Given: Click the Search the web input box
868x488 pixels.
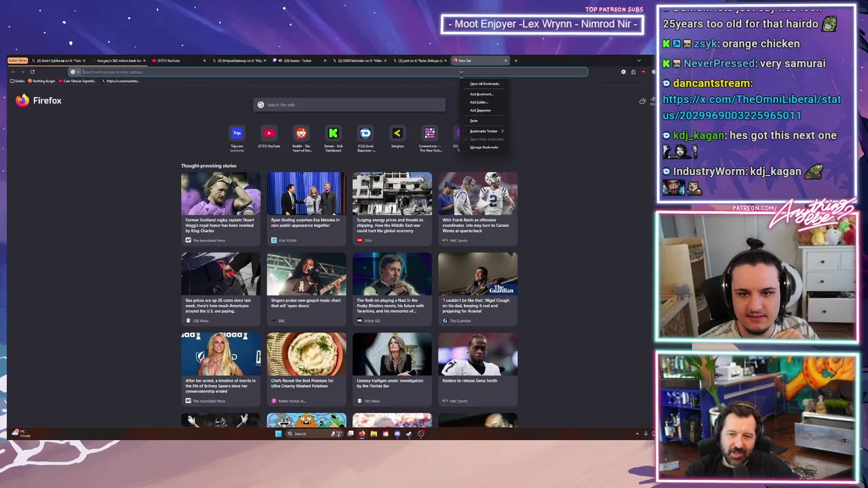Looking at the screenshot, I should point(349,104).
